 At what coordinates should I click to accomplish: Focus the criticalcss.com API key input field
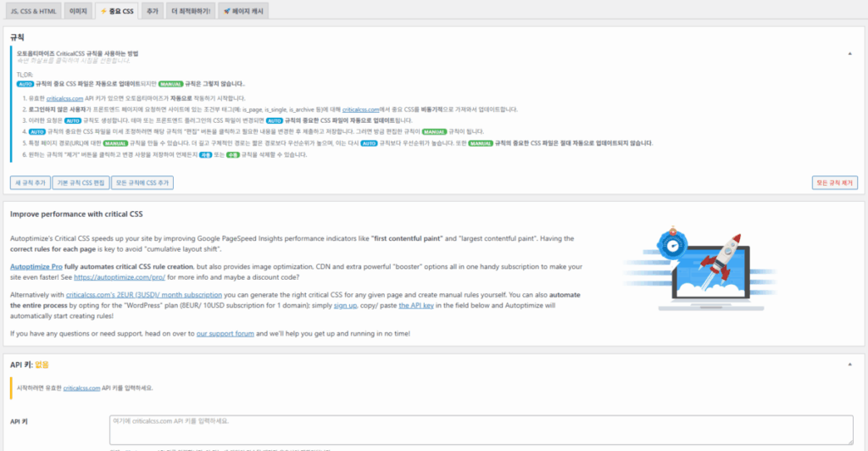pos(481,428)
